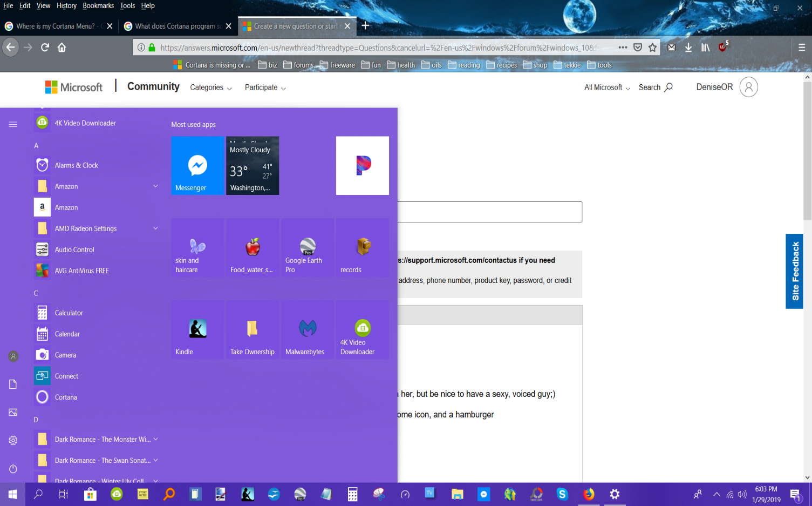The width and height of the screenshot is (812, 506).
Task: Open taskbar search magnifier
Action: tap(38, 494)
